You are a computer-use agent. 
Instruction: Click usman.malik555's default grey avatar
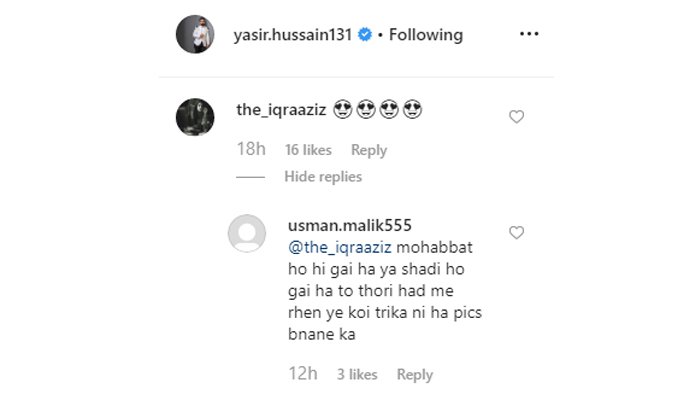(247, 234)
